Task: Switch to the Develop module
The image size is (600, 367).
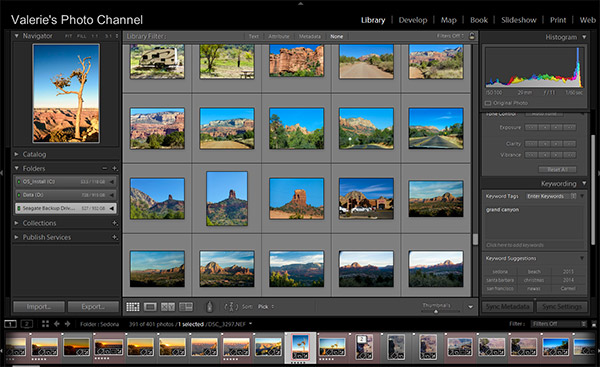Action: pyautogui.click(x=413, y=20)
